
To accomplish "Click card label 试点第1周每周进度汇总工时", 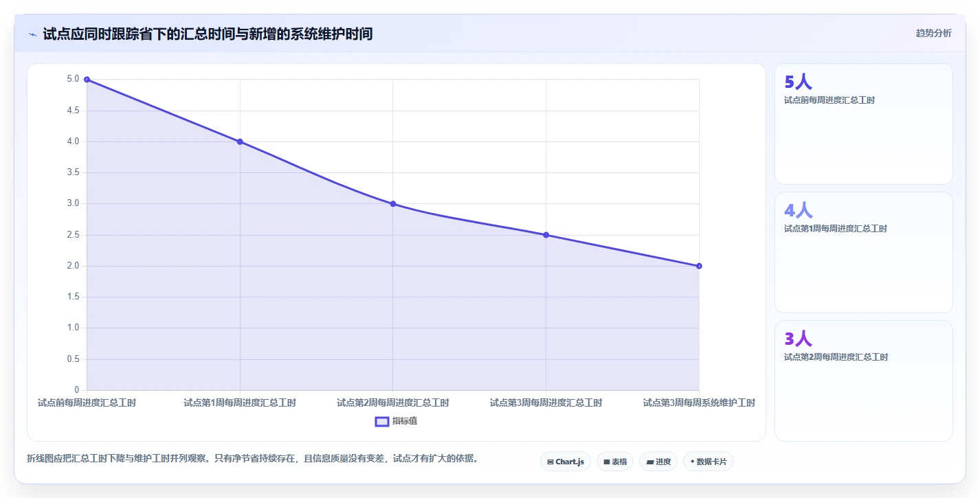I will coord(836,229).
